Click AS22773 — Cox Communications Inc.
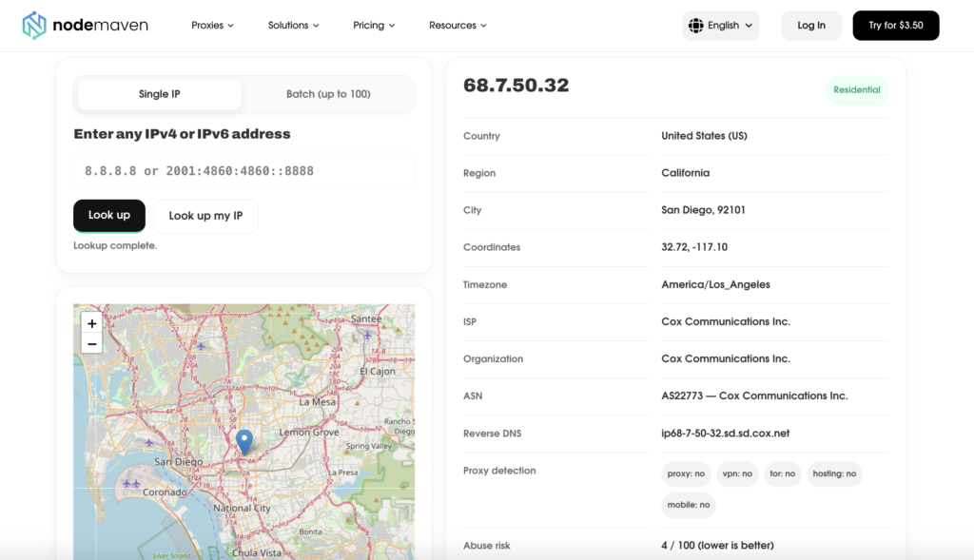Screen dimensions: 974x560 click(x=754, y=396)
